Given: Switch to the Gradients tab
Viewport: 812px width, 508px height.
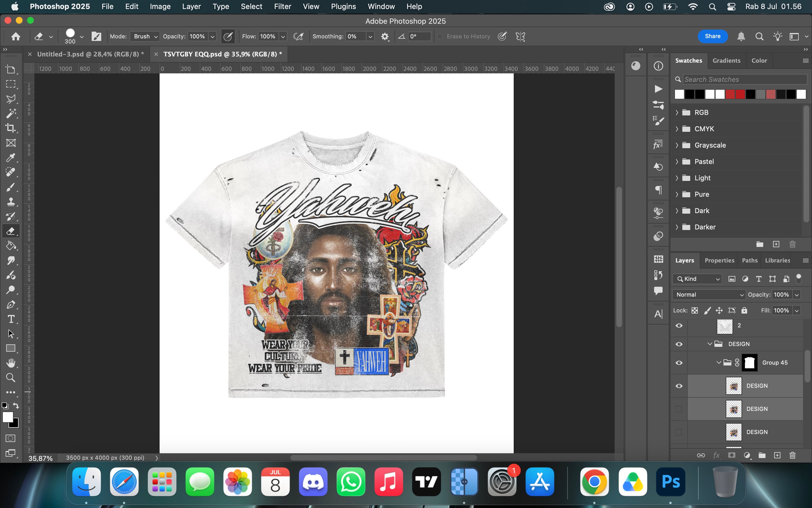Looking at the screenshot, I should (x=726, y=60).
